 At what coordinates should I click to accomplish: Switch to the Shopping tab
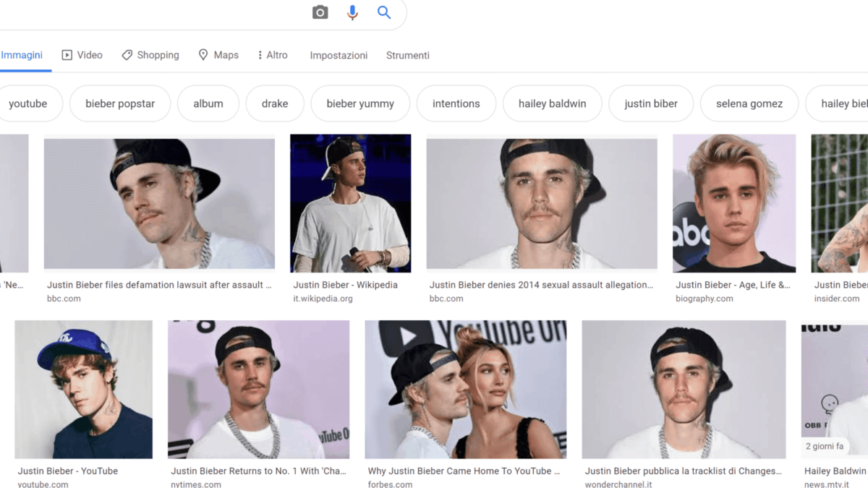(x=150, y=55)
